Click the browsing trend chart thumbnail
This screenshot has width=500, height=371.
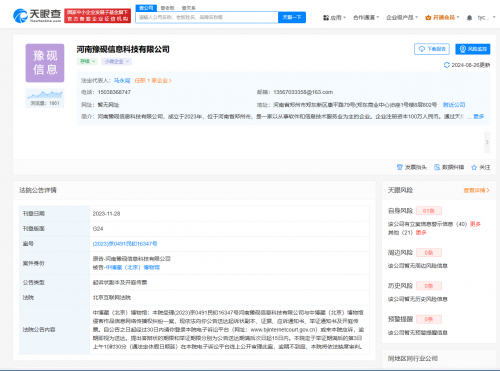point(45,95)
